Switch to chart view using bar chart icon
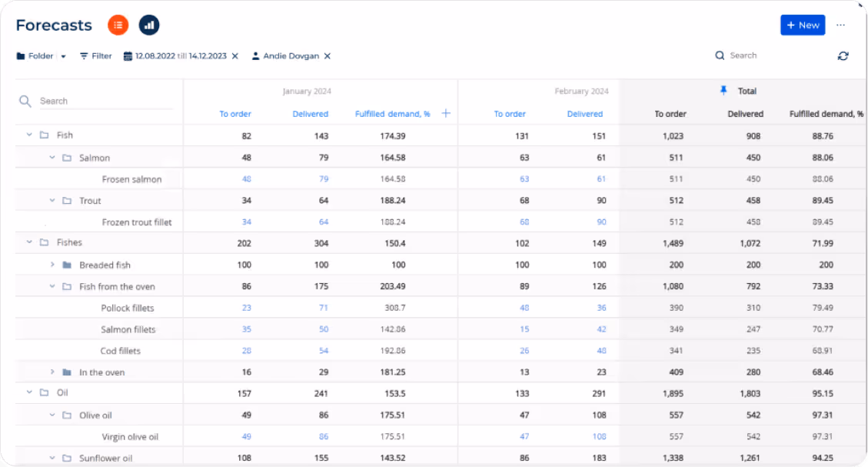The height and width of the screenshot is (467, 868). click(x=149, y=25)
